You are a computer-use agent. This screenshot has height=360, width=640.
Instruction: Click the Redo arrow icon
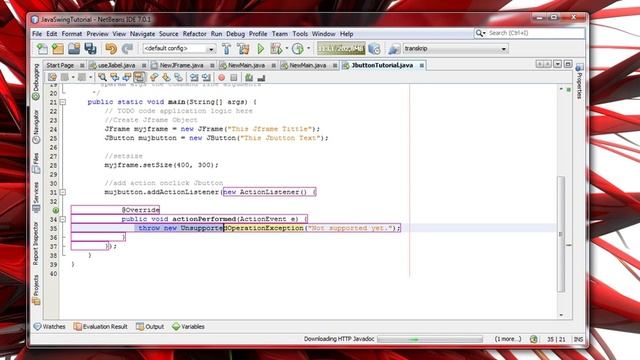coord(127,49)
